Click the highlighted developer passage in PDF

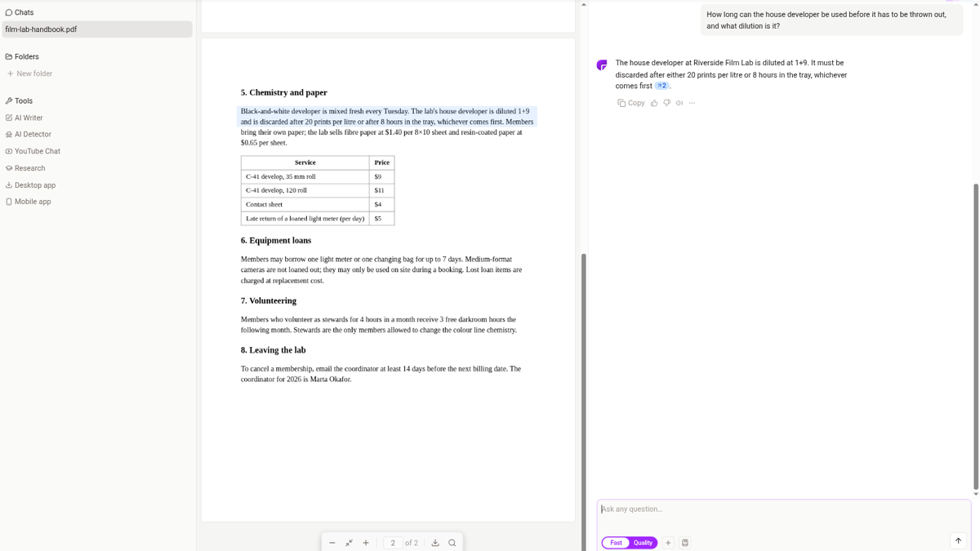coord(387,116)
